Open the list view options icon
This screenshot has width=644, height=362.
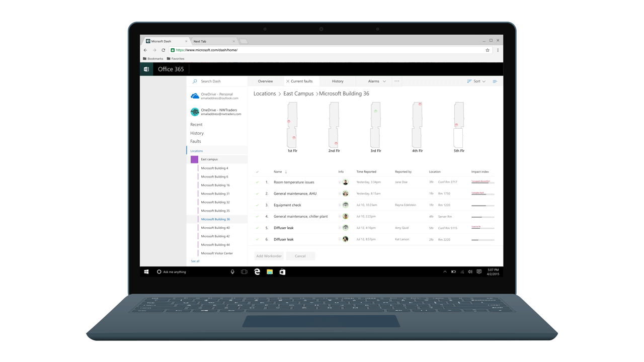pyautogui.click(x=495, y=81)
